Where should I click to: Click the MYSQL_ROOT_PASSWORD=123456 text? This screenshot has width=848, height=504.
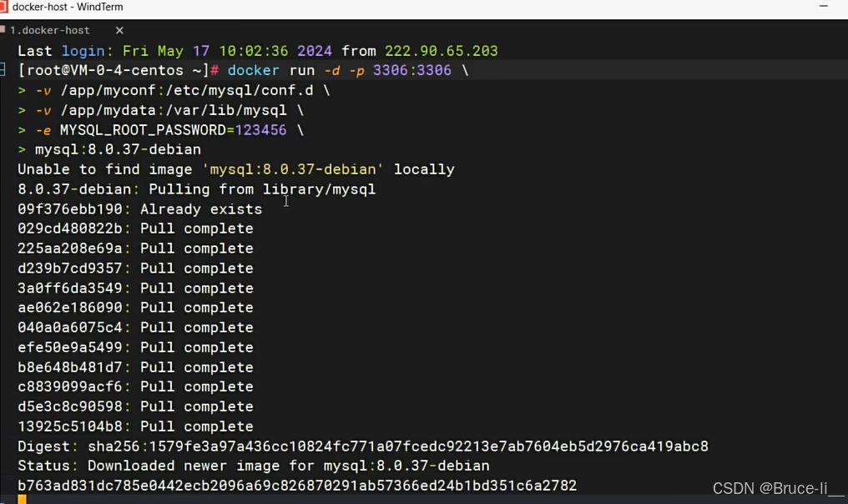[173, 130]
